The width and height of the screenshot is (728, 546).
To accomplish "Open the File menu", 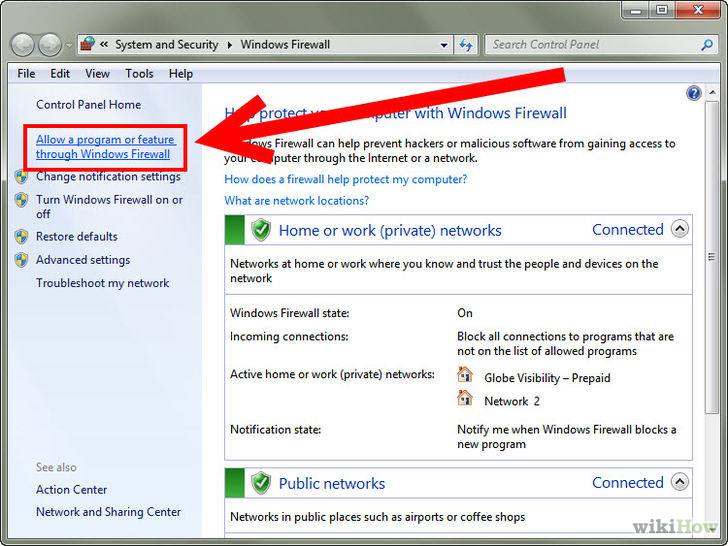I will tap(26, 74).
